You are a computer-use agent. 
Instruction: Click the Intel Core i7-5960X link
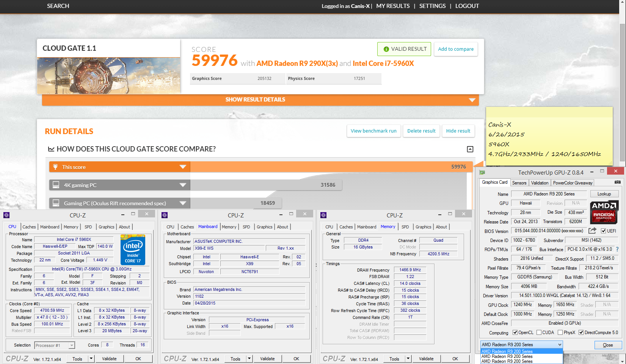pyautogui.click(x=383, y=64)
